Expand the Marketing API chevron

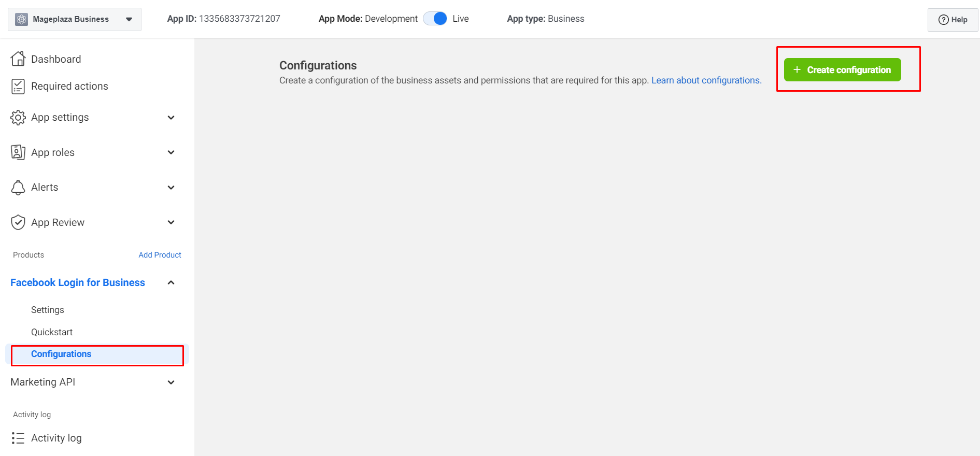click(x=171, y=382)
